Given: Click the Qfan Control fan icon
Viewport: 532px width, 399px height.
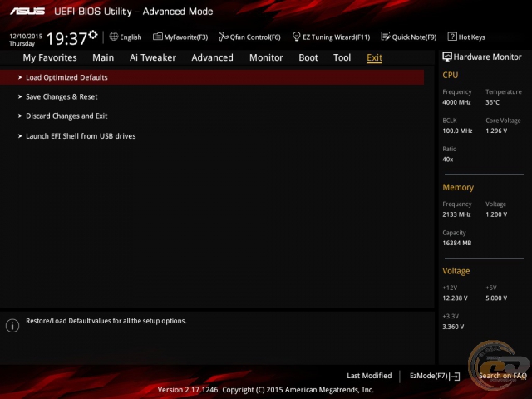Looking at the screenshot, I should coord(224,37).
